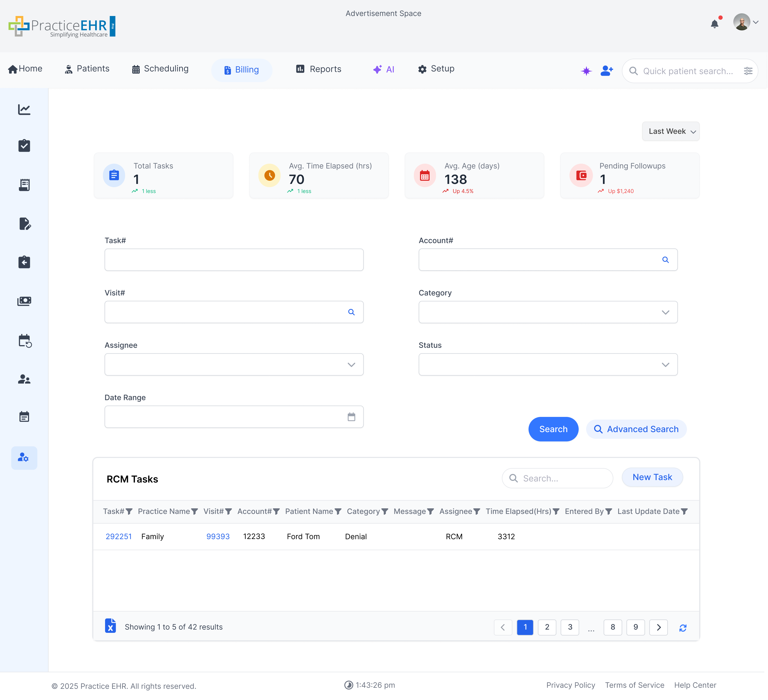Click the purple AI sparkle icon near search

click(586, 71)
